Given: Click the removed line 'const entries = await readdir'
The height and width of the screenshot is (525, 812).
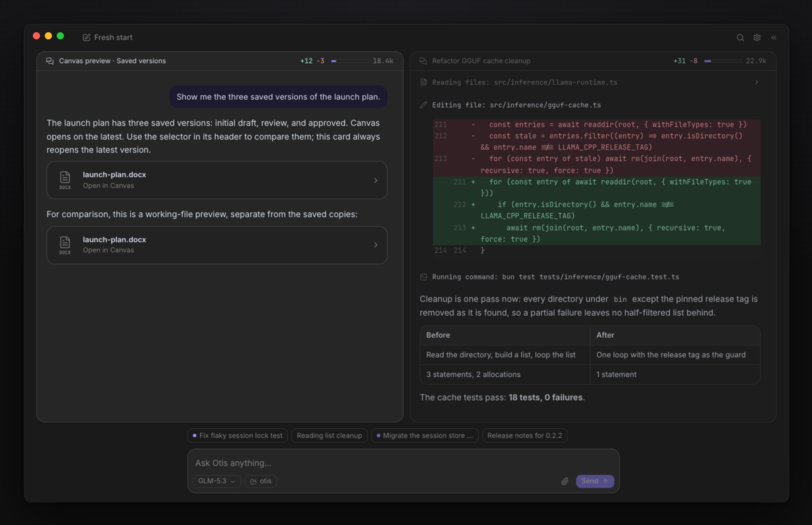Looking at the screenshot, I should coord(596,125).
